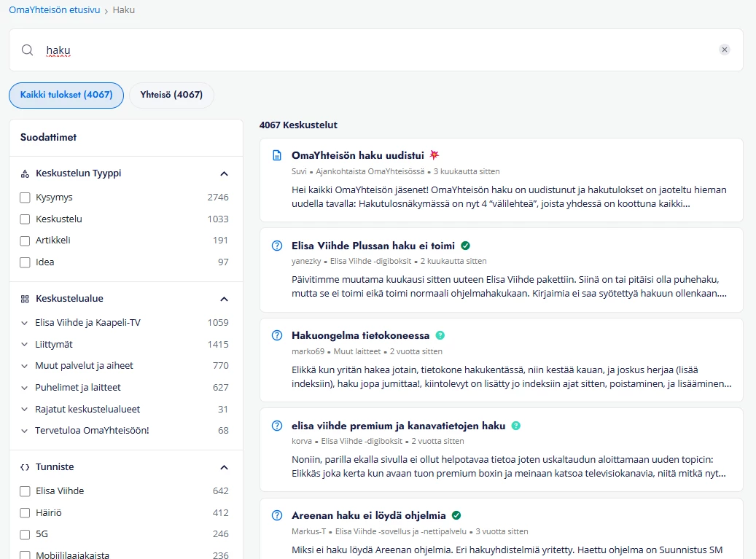
Task: Click the Elisa Viihde tag count 642
Action: [x=221, y=491]
